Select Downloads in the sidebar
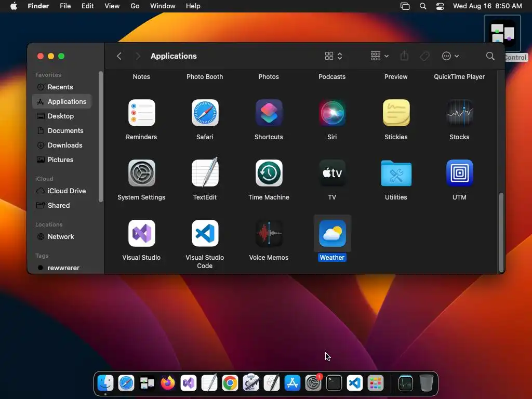The image size is (532, 399). pyautogui.click(x=62, y=145)
